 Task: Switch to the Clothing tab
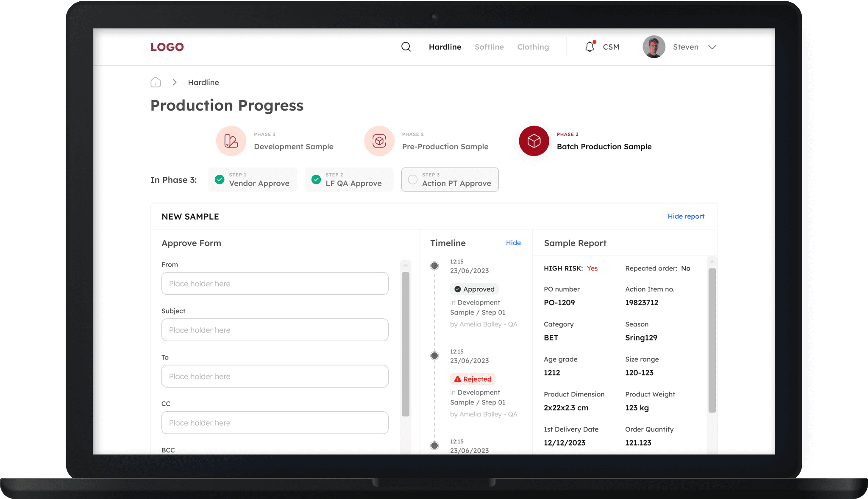(x=533, y=47)
